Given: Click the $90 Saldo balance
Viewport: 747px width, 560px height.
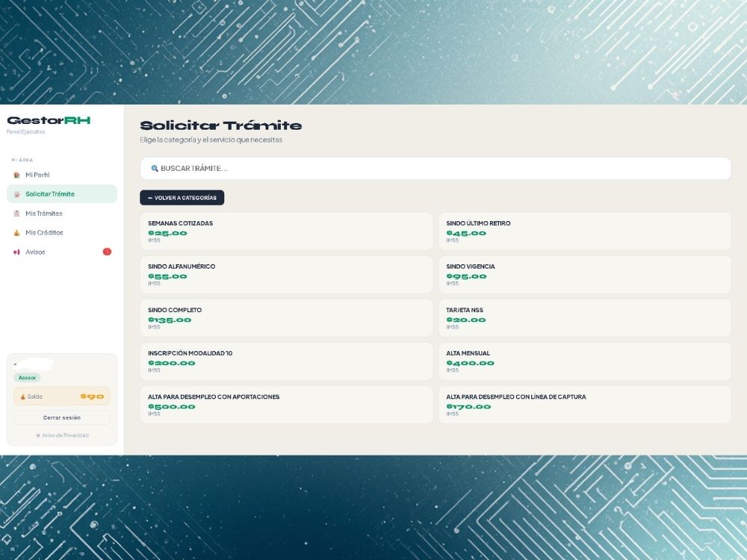Looking at the screenshot, I should point(92,396).
